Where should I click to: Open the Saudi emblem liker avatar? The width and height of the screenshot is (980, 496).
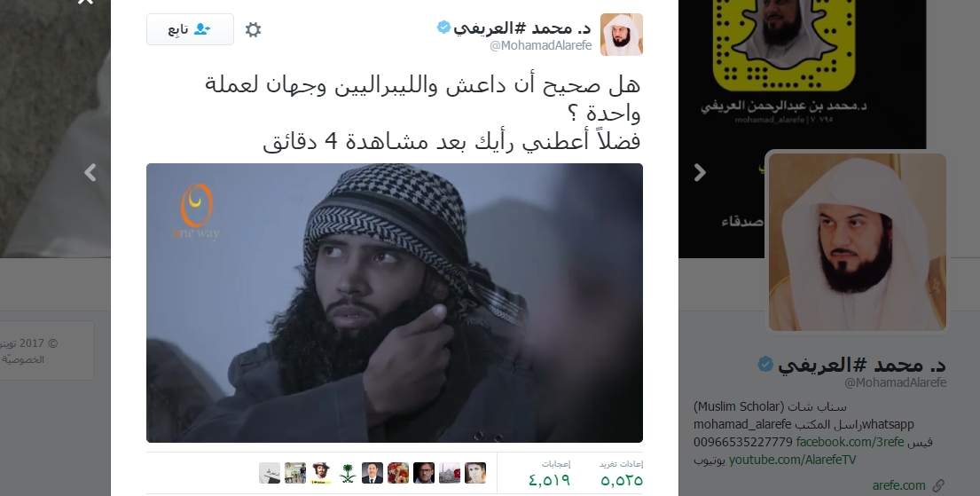(347, 473)
